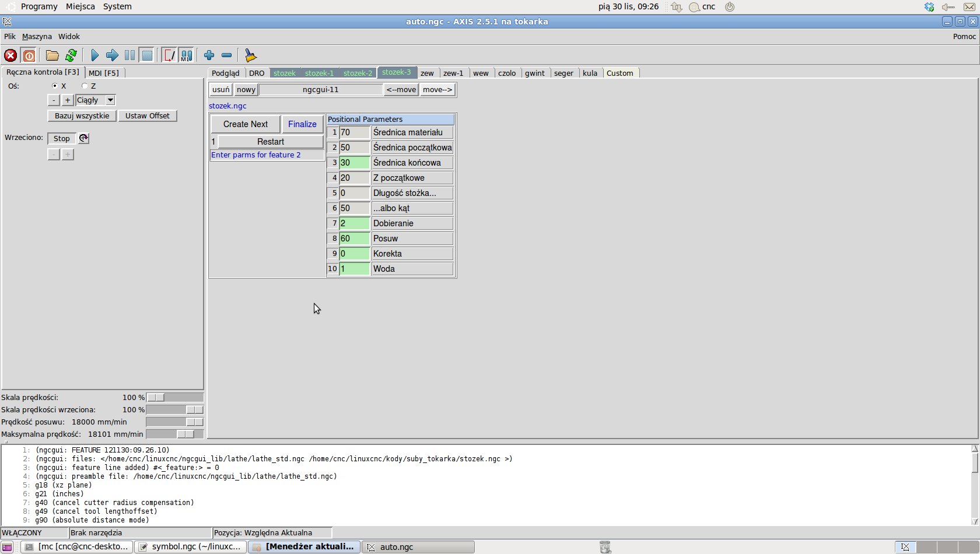The width and height of the screenshot is (980, 554).
Task: Open kula tab
Action: [590, 73]
